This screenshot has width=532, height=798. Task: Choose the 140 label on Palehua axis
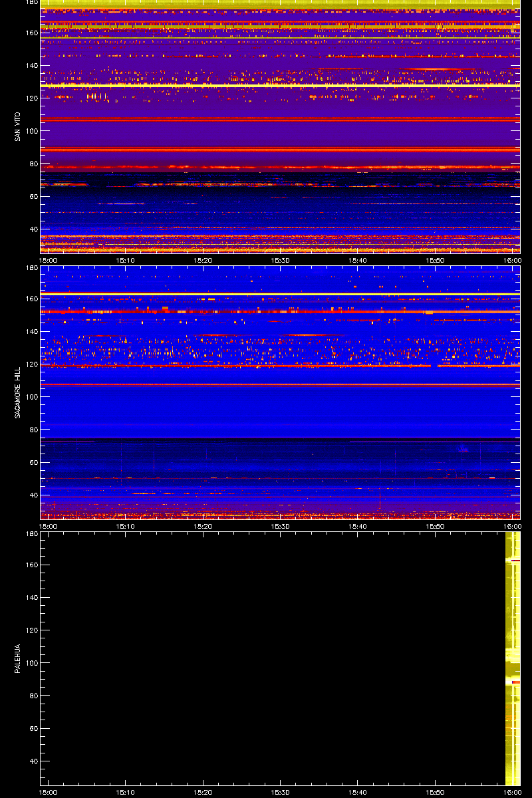tap(32, 598)
